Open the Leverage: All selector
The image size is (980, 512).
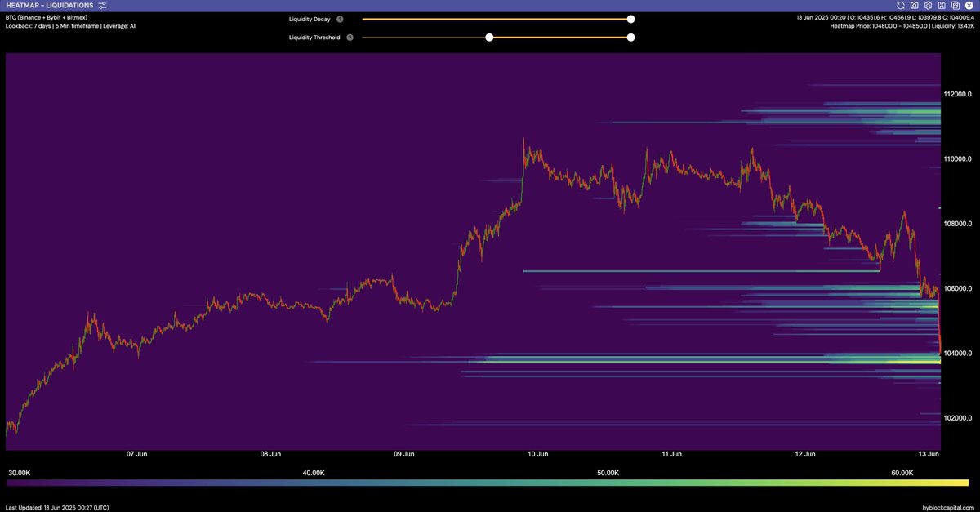(120, 25)
